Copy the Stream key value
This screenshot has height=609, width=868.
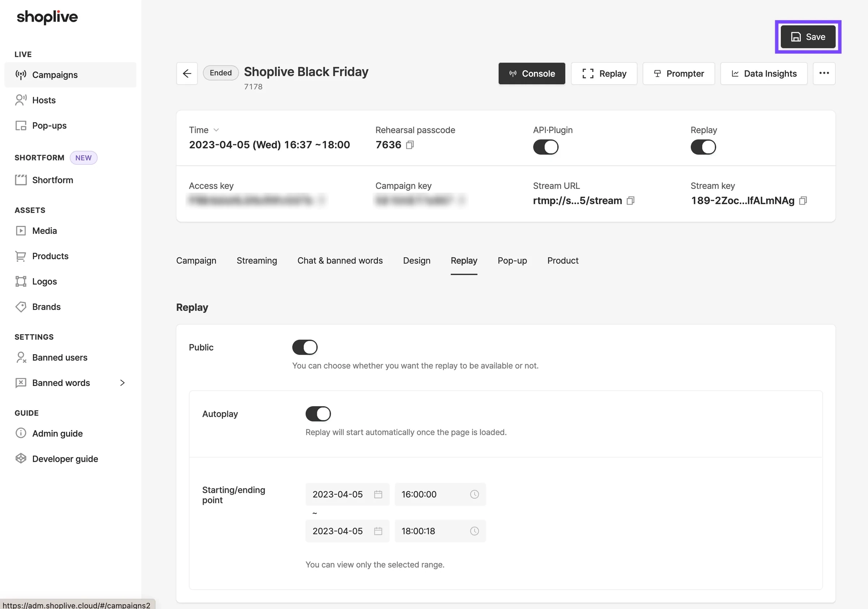pyautogui.click(x=803, y=201)
